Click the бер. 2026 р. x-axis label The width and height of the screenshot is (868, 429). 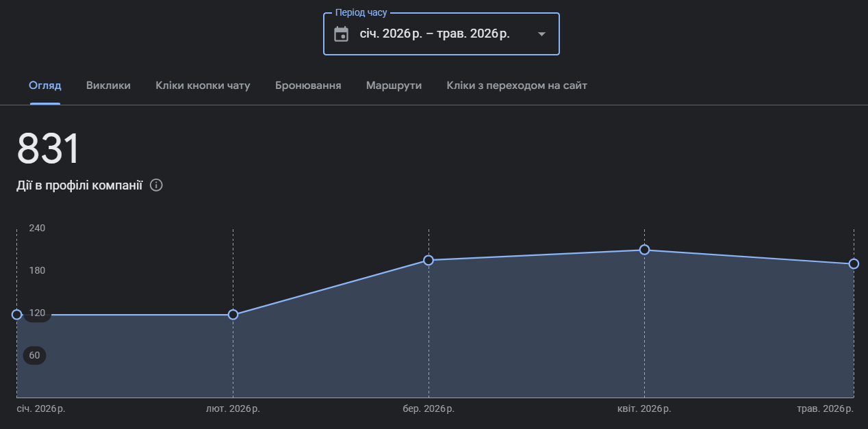click(x=429, y=408)
